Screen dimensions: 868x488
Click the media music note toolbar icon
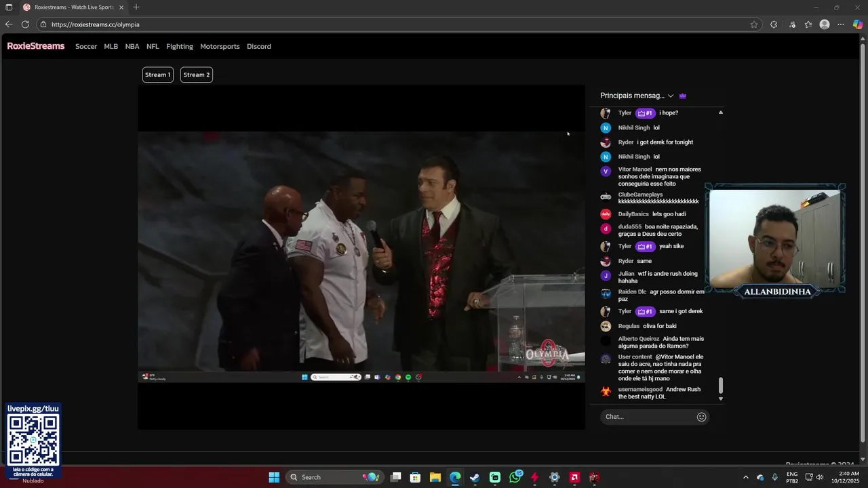point(792,24)
